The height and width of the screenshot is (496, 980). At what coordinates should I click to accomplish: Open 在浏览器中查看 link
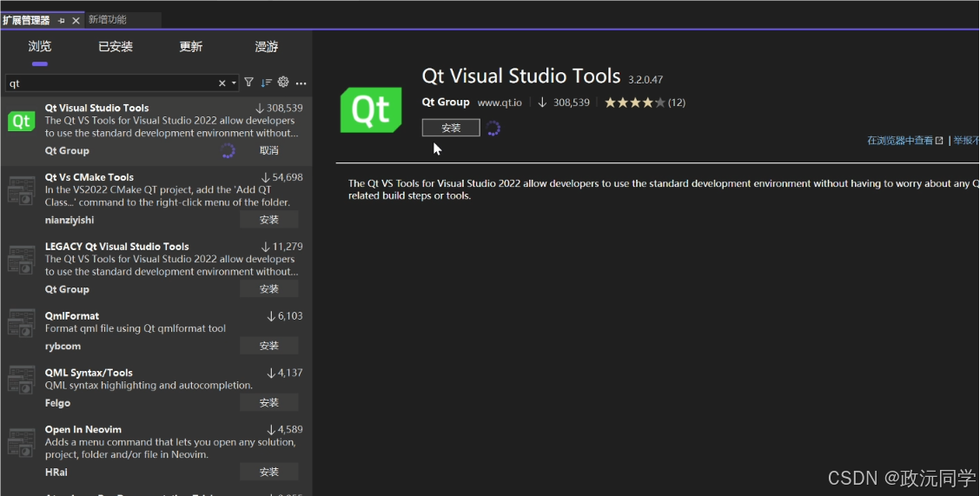click(904, 141)
